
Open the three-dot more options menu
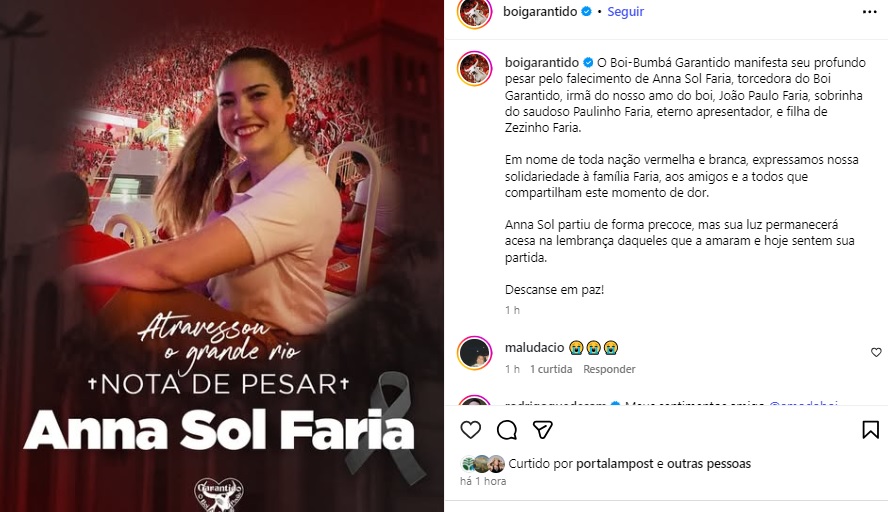tap(869, 12)
